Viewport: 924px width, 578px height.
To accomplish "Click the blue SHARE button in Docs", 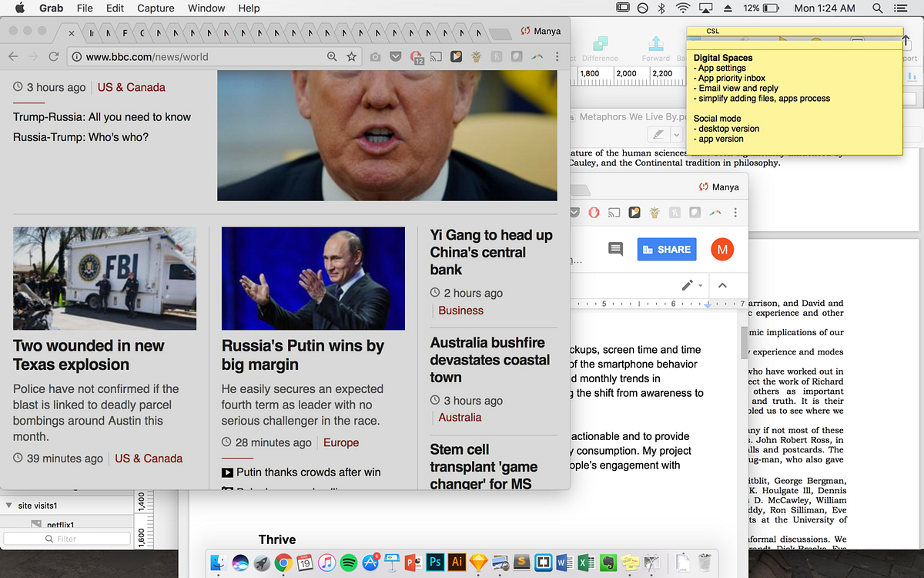I will pos(667,249).
